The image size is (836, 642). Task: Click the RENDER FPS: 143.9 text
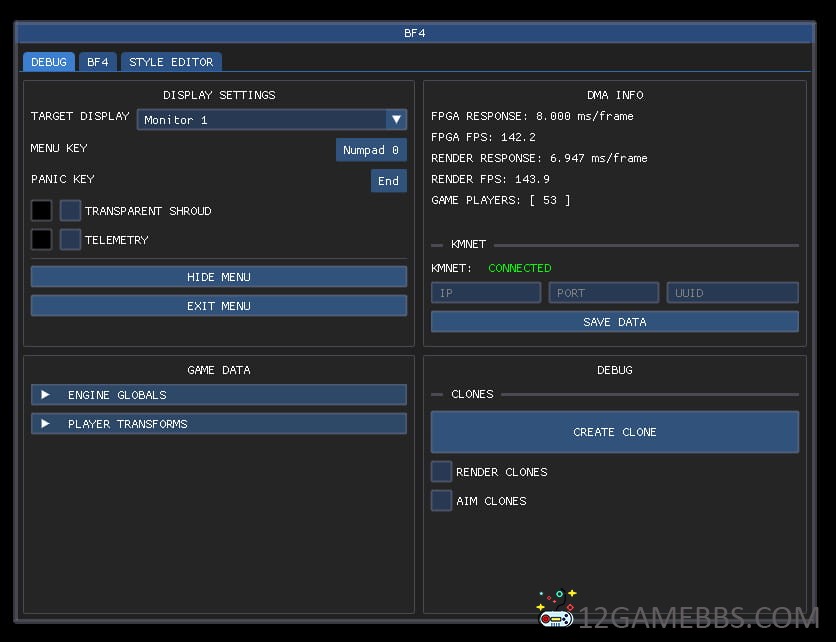click(x=490, y=179)
